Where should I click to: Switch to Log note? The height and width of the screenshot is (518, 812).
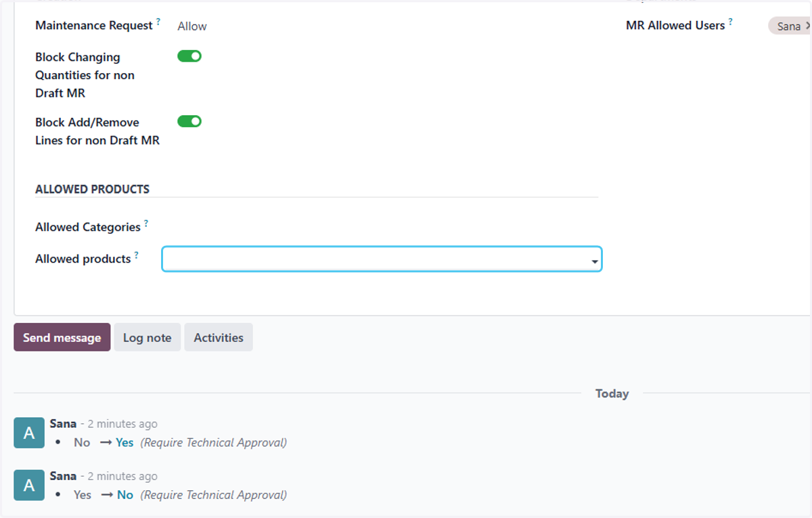147,337
